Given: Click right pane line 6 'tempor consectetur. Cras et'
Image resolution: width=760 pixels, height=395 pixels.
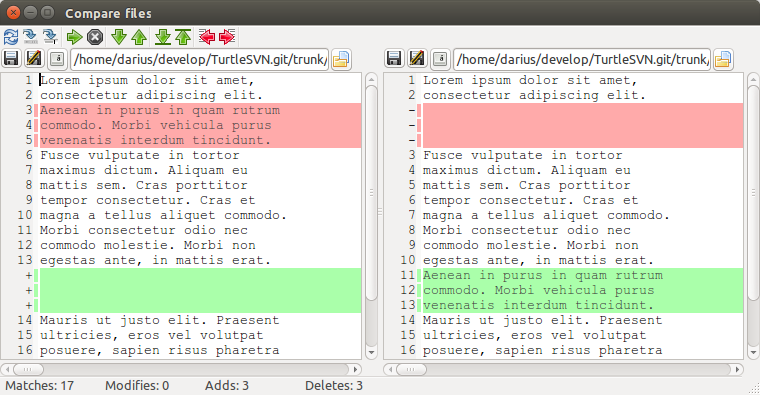Looking at the screenshot, I should (x=530, y=200).
